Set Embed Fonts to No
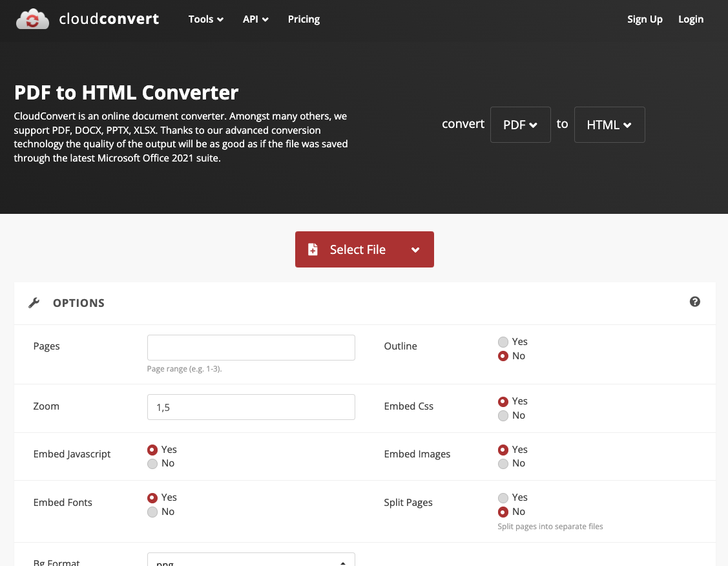728x566 pixels. coord(152,512)
